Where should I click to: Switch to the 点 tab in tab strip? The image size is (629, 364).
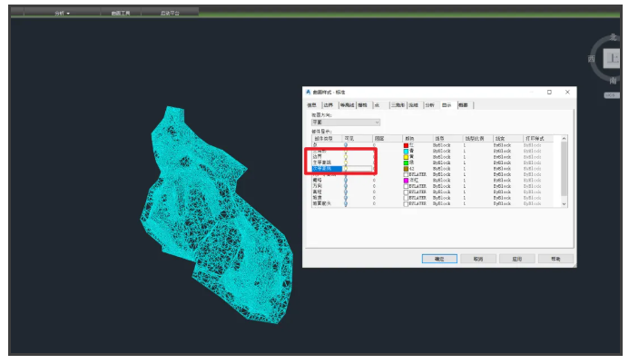click(x=377, y=105)
